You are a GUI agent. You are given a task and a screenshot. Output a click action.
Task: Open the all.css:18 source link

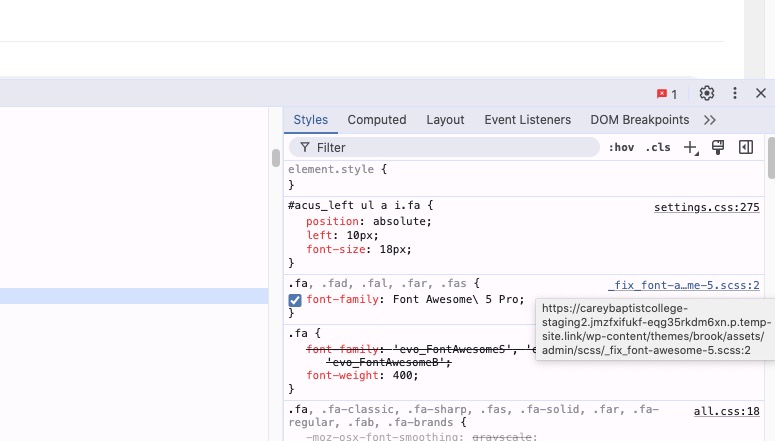[x=727, y=411]
